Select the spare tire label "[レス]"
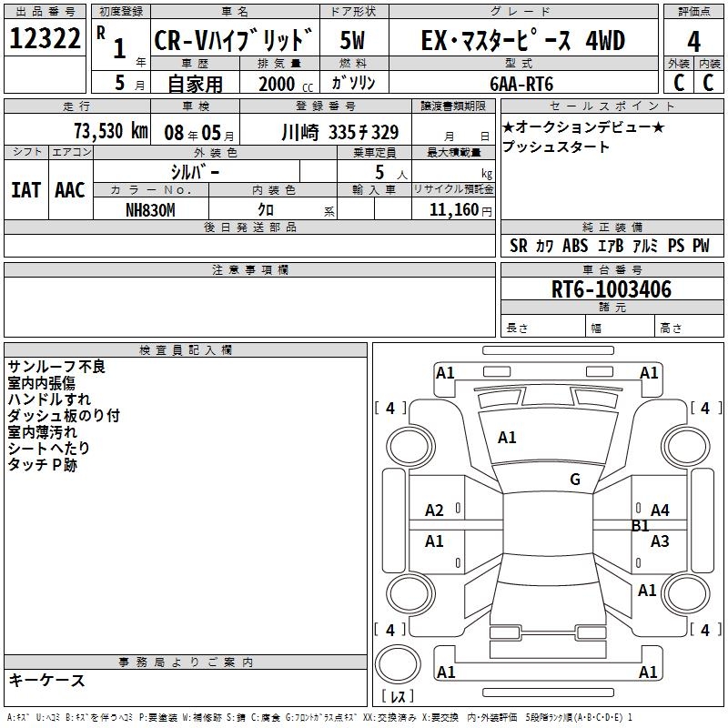 click(398, 696)
